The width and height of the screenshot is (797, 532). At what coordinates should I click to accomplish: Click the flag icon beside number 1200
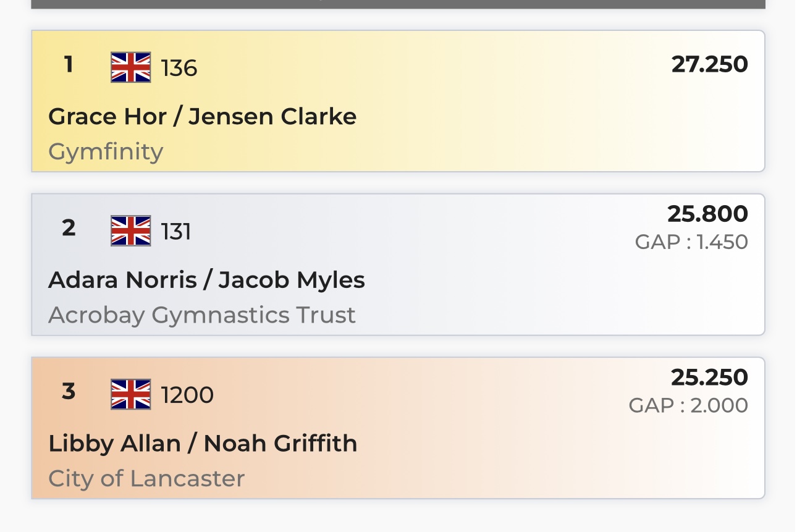[130, 394]
